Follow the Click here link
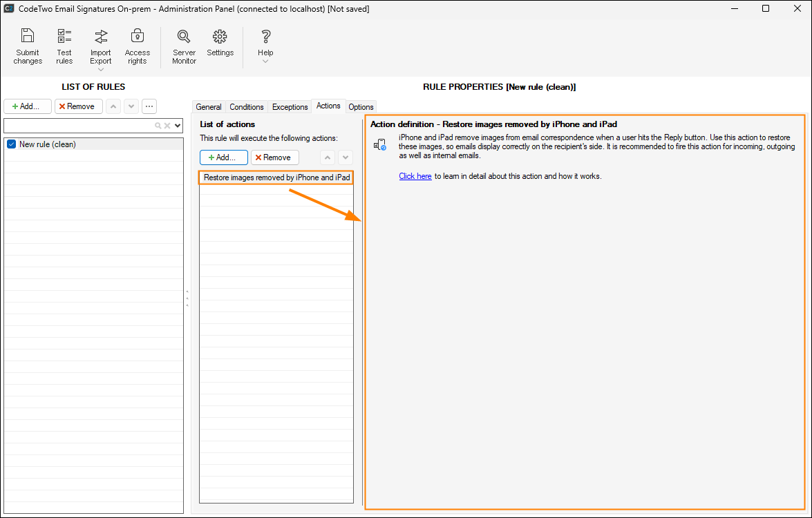812x518 pixels. pyautogui.click(x=415, y=176)
